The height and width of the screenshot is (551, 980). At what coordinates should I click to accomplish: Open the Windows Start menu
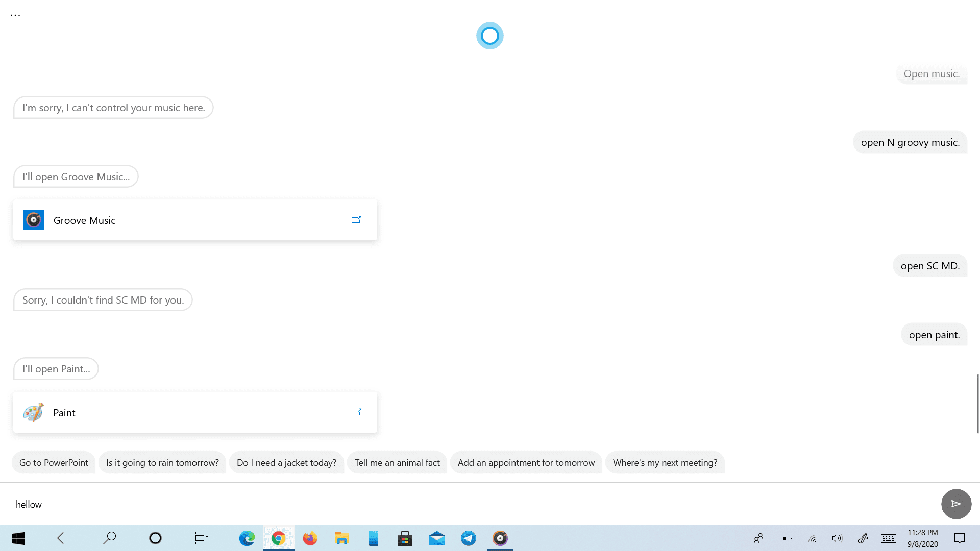(18, 538)
